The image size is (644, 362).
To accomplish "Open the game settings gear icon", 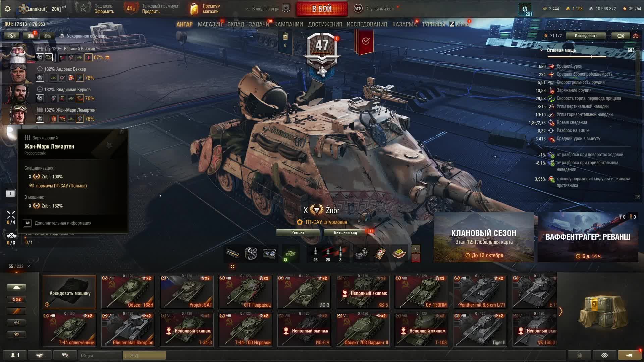I will point(8,9).
